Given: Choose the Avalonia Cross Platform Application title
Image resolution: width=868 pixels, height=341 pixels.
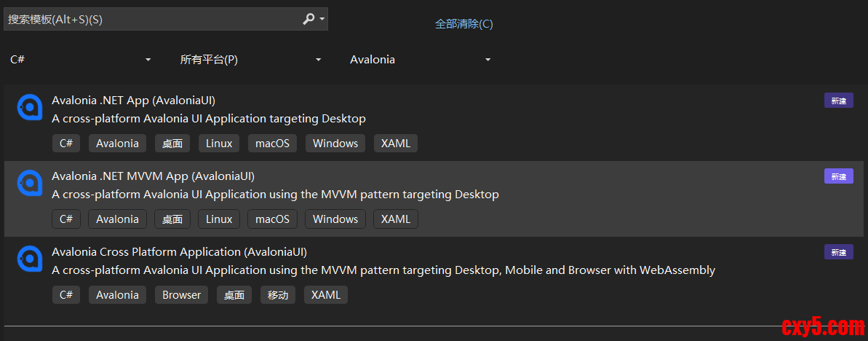Looking at the screenshot, I should pyautogui.click(x=179, y=252).
